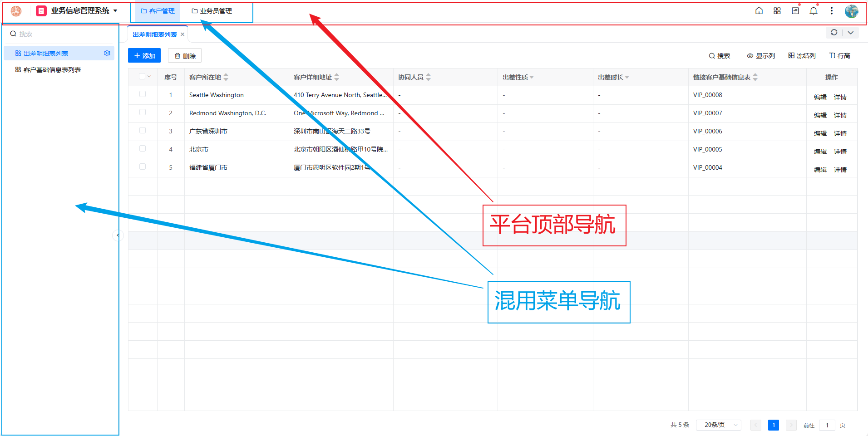Screen dimensions: 868x436
Task: Click the home icon in top bar
Action: (759, 11)
